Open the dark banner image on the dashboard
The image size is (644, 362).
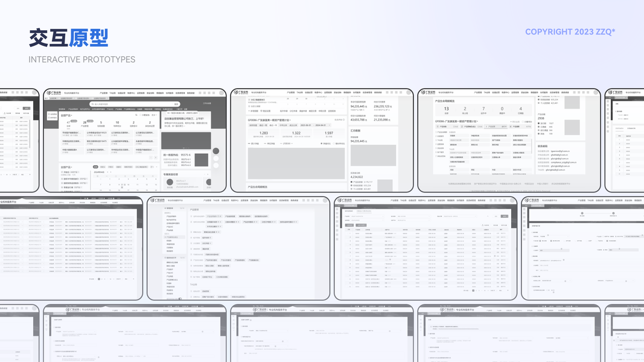pyautogui.click(x=186, y=141)
